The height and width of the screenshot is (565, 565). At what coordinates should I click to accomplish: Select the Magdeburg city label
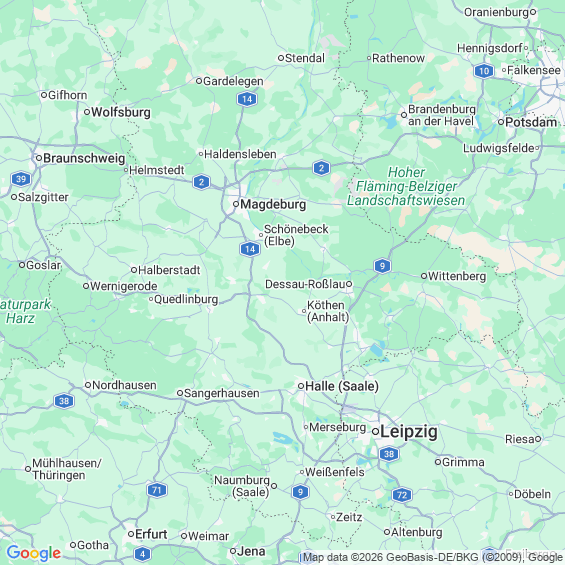coord(273,204)
